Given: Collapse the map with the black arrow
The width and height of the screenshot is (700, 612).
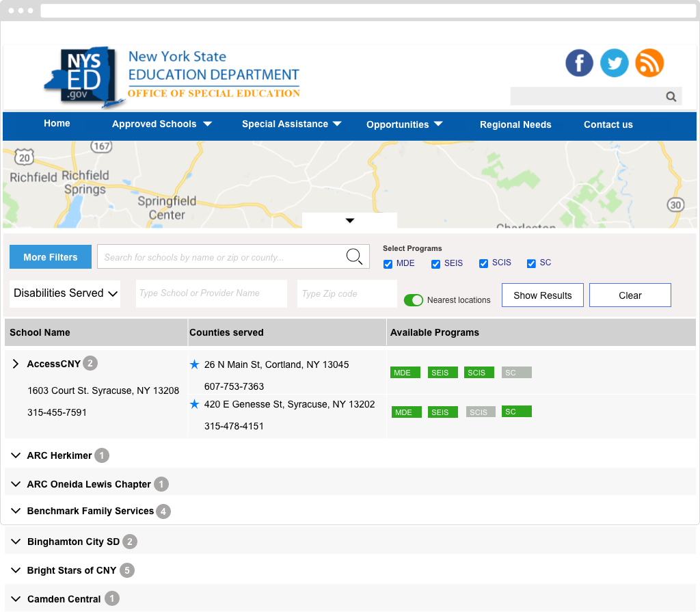Looking at the screenshot, I should pos(350,220).
